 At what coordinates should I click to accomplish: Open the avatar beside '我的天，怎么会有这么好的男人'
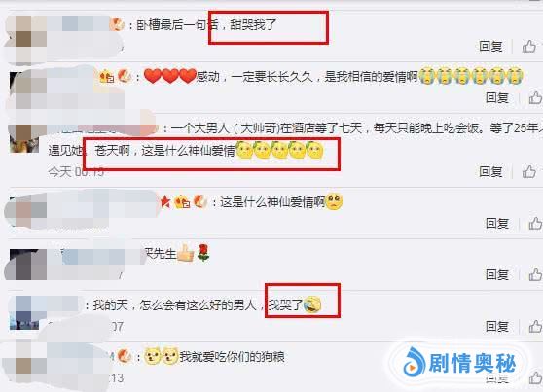24,312
